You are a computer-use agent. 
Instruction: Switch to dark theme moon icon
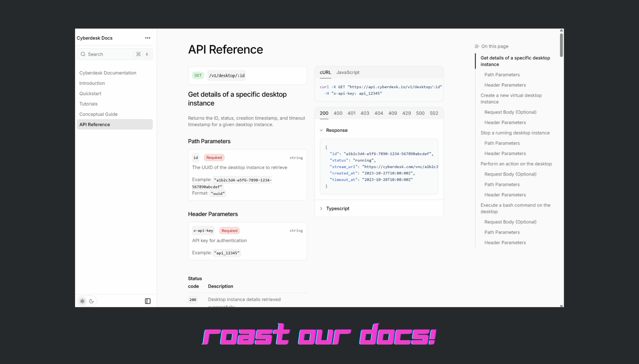click(91, 301)
